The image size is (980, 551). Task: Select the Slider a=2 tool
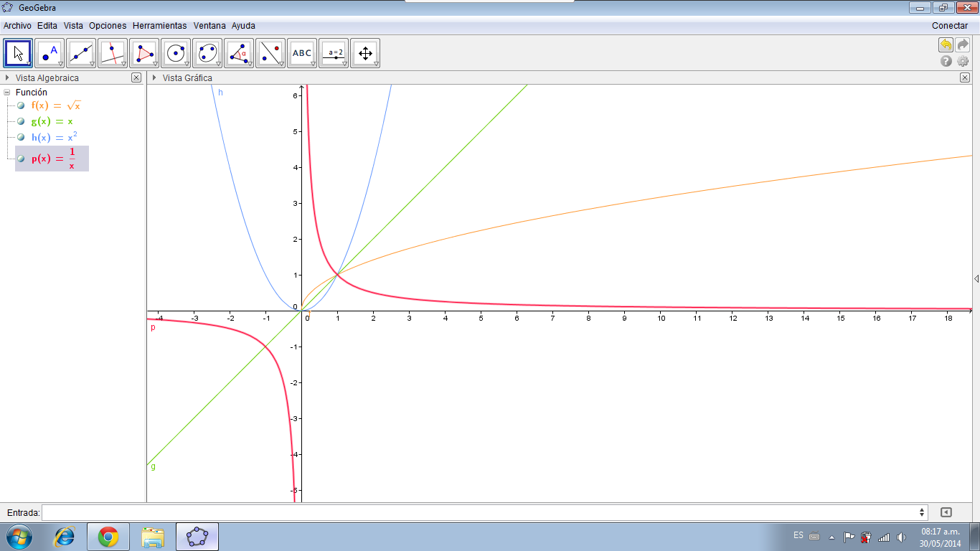pyautogui.click(x=334, y=53)
